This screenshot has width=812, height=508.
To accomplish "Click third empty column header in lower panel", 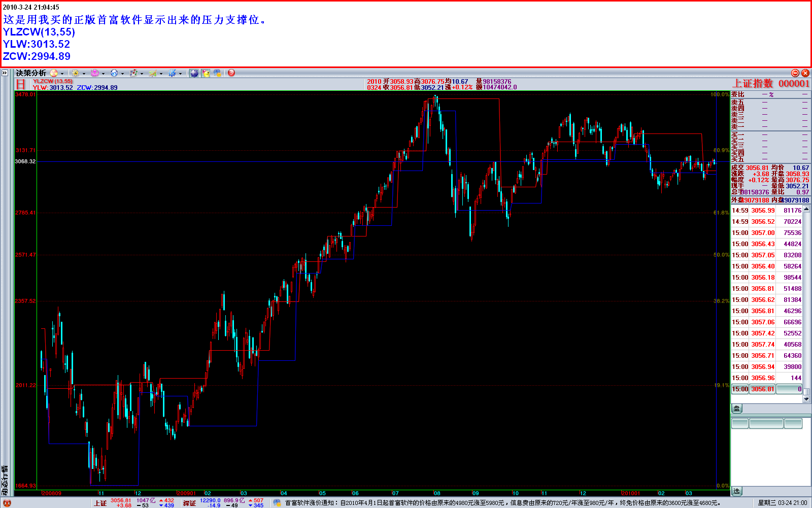I will click(x=793, y=423).
